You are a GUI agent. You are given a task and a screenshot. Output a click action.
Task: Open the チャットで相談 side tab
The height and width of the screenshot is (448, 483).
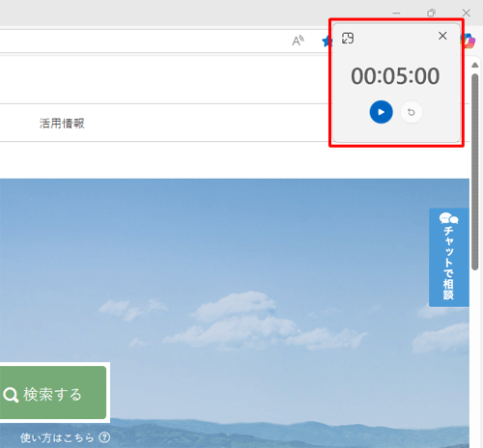coord(449,258)
